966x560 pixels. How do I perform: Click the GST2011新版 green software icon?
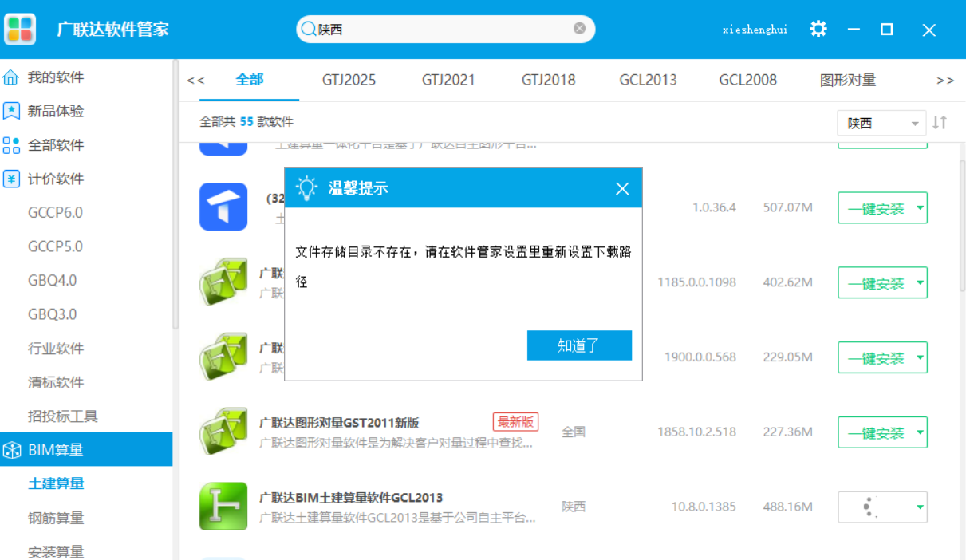(x=223, y=432)
